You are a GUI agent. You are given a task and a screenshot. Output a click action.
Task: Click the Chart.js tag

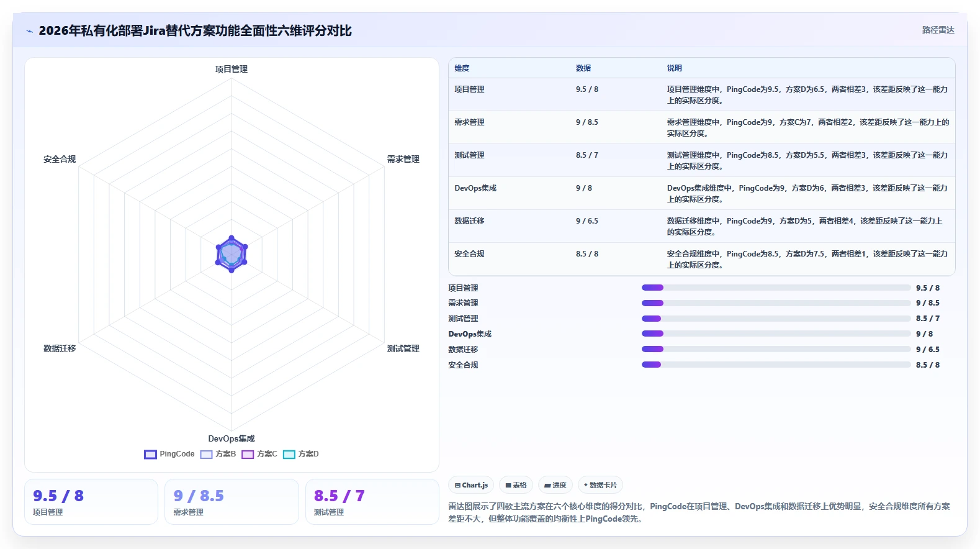(x=471, y=485)
